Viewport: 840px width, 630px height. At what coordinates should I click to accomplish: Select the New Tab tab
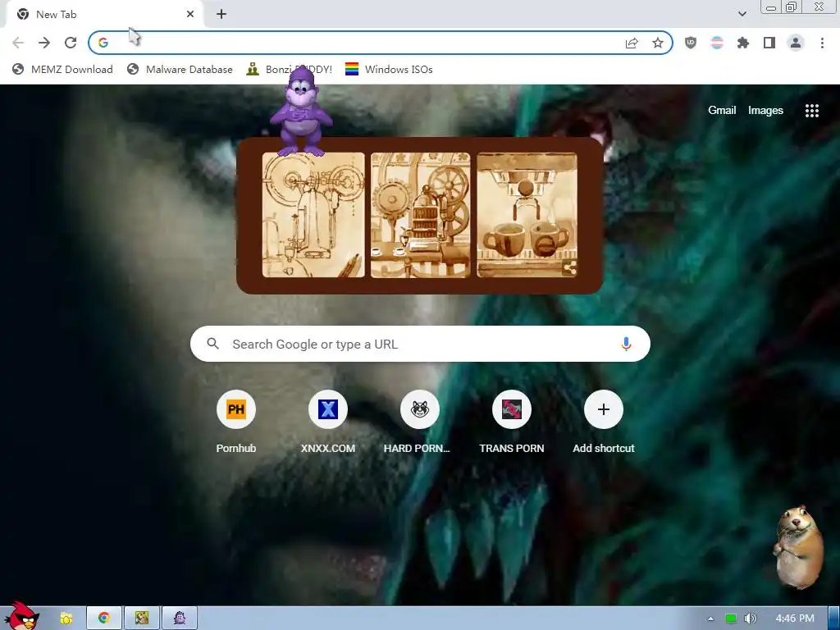104,15
